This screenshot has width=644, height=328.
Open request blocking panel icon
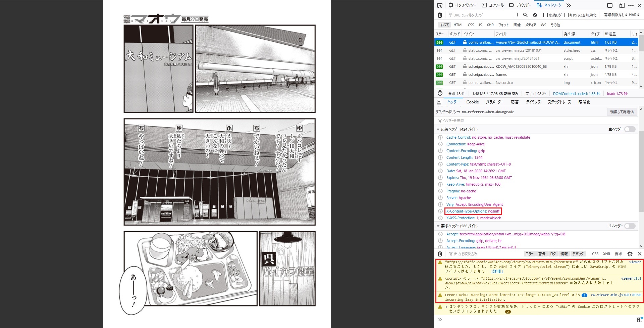[x=535, y=15]
